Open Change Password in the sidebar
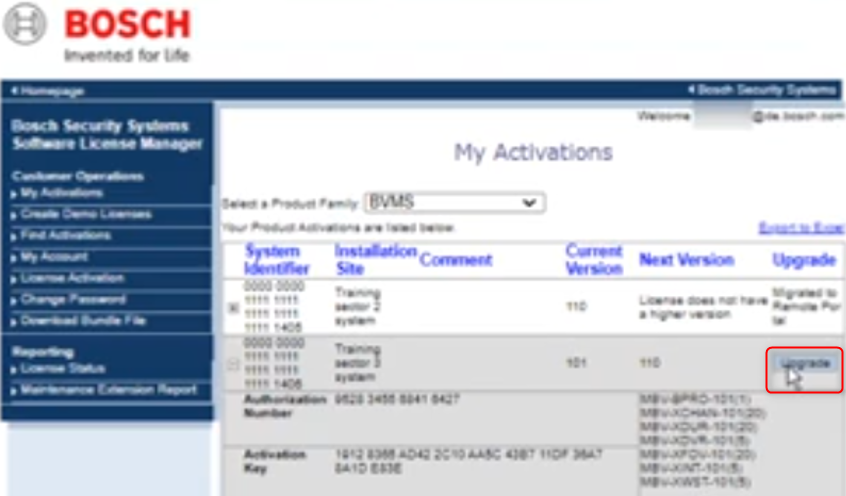The image size is (846, 496). [73, 299]
